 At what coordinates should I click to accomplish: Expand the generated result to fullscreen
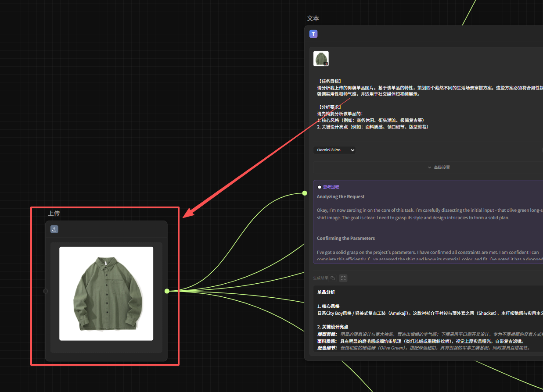click(x=343, y=278)
